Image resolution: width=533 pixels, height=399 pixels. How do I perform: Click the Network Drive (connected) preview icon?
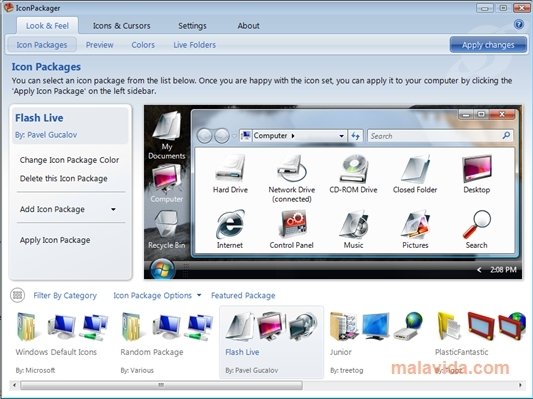[x=292, y=168]
